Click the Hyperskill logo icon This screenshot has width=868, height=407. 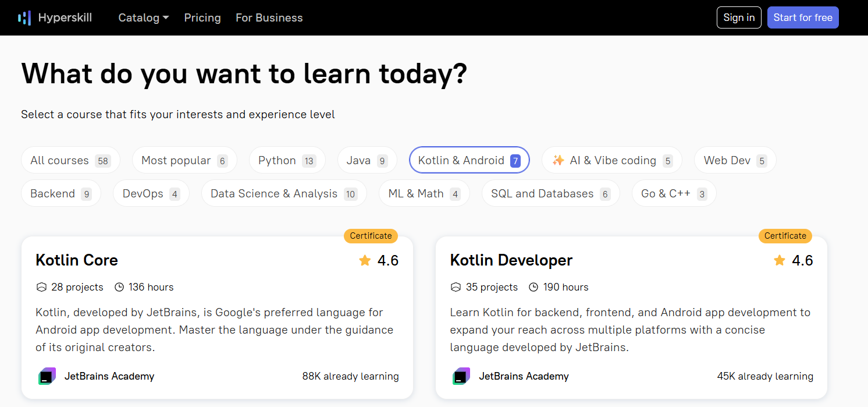[24, 18]
